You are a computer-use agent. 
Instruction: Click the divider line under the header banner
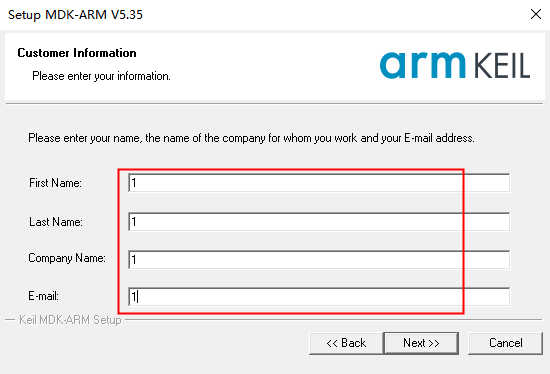click(274, 103)
